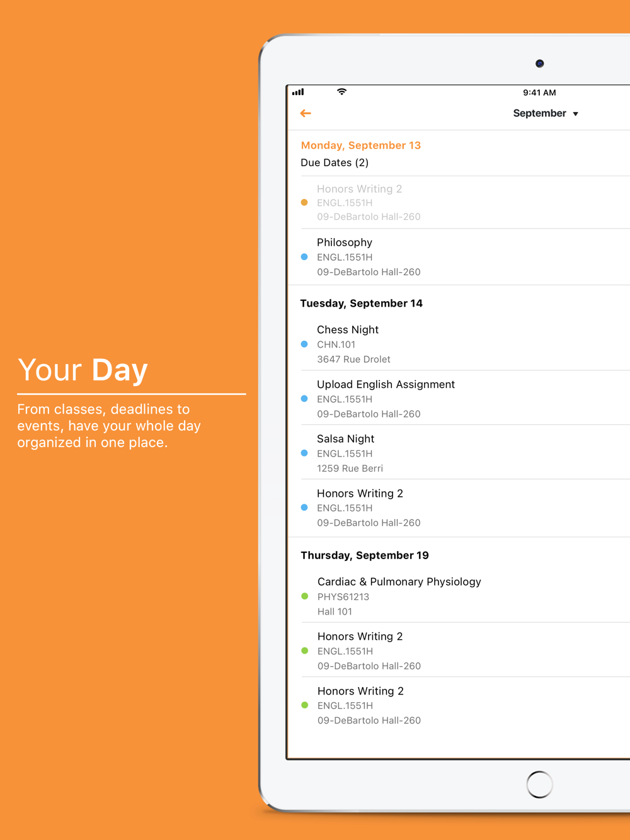This screenshot has width=630, height=840.
Task: Select the Tuesday, September 14 header
Action: [x=361, y=304]
